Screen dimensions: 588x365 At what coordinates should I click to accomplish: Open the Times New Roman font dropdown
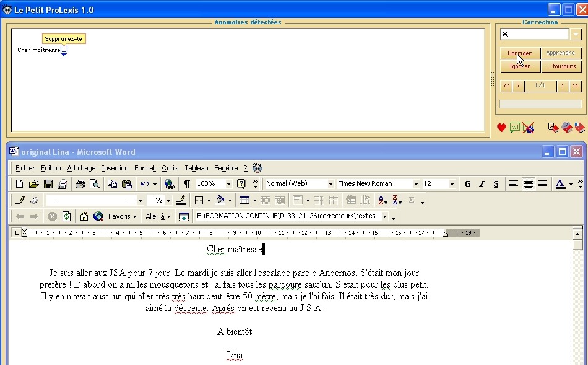(416, 184)
